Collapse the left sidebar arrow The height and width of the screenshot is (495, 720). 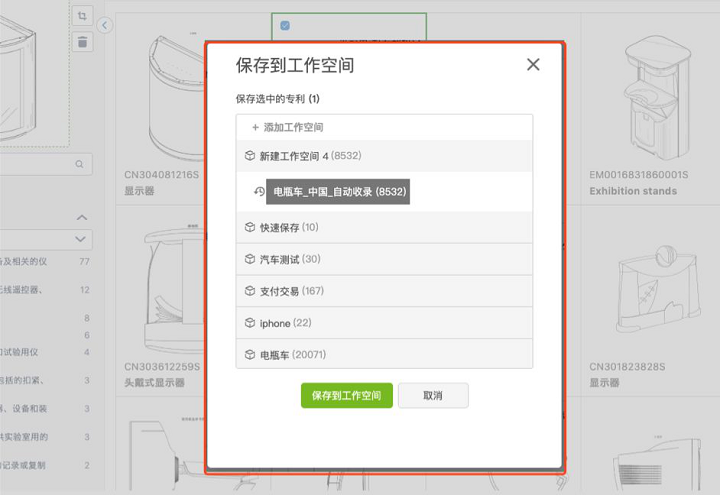[x=106, y=24]
